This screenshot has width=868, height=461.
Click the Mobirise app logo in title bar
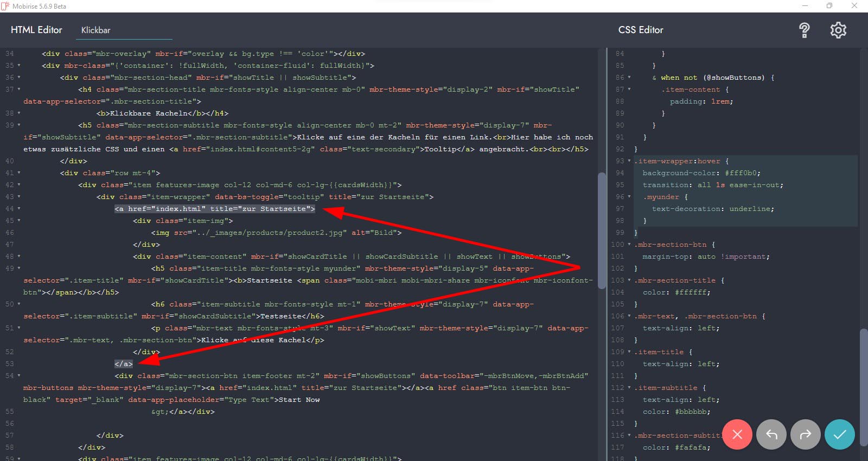click(x=5, y=6)
